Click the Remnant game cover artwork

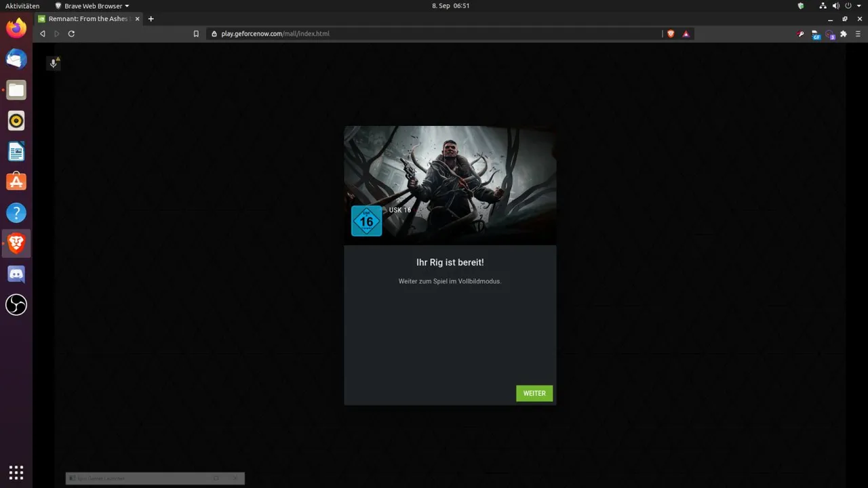450,185
